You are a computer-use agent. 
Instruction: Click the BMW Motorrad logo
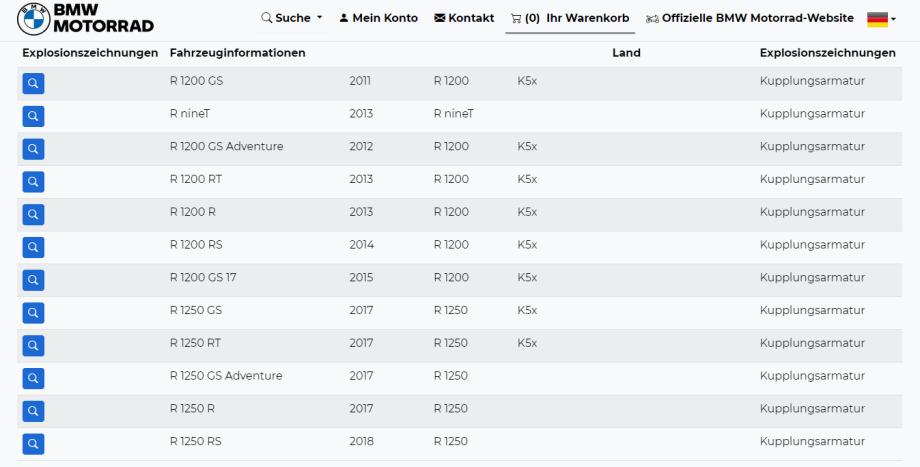(x=85, y=18)
